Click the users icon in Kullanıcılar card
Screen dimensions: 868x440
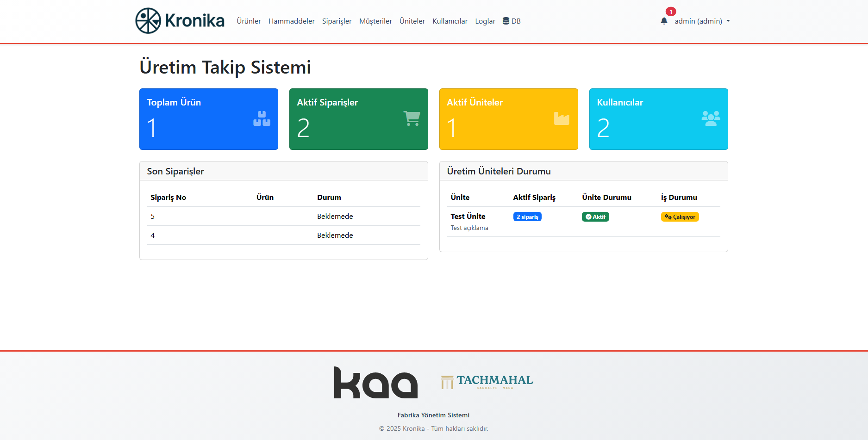point(711,118)
